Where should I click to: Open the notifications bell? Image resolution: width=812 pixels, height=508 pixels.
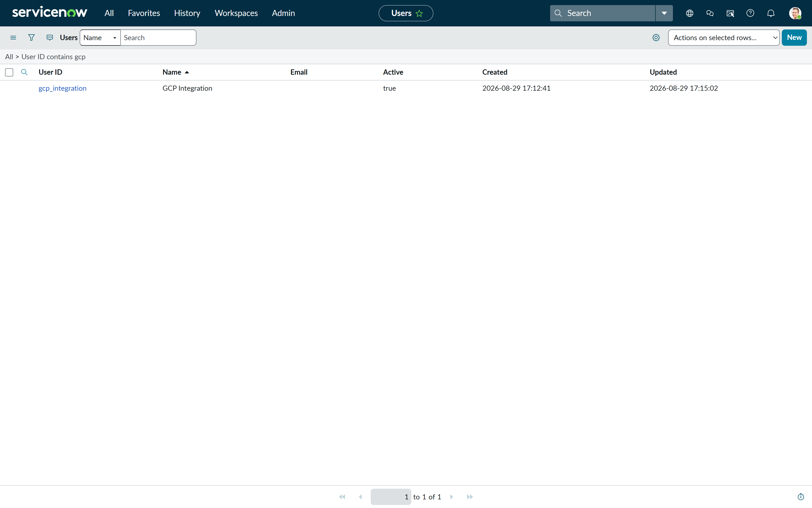[x=771, y=13]
